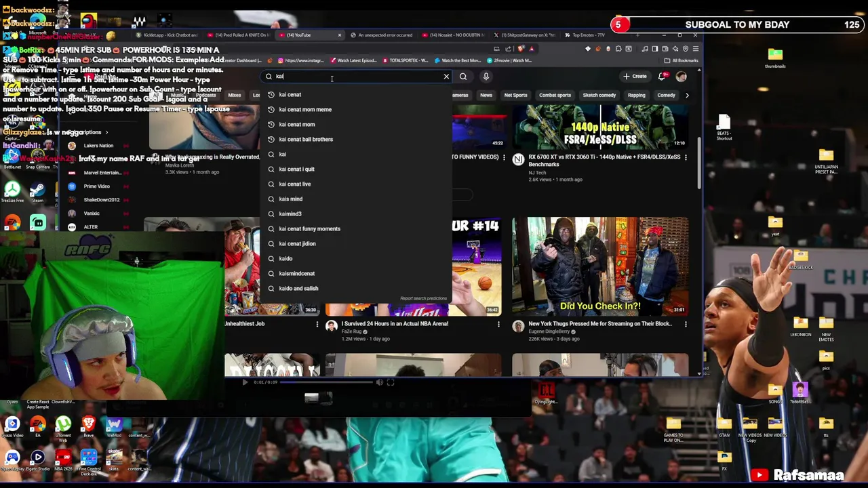Open 'I Survived 24 Hours in an Actual NBA Arena' title
The image size is (868, 488).
[x=395, y=324]
